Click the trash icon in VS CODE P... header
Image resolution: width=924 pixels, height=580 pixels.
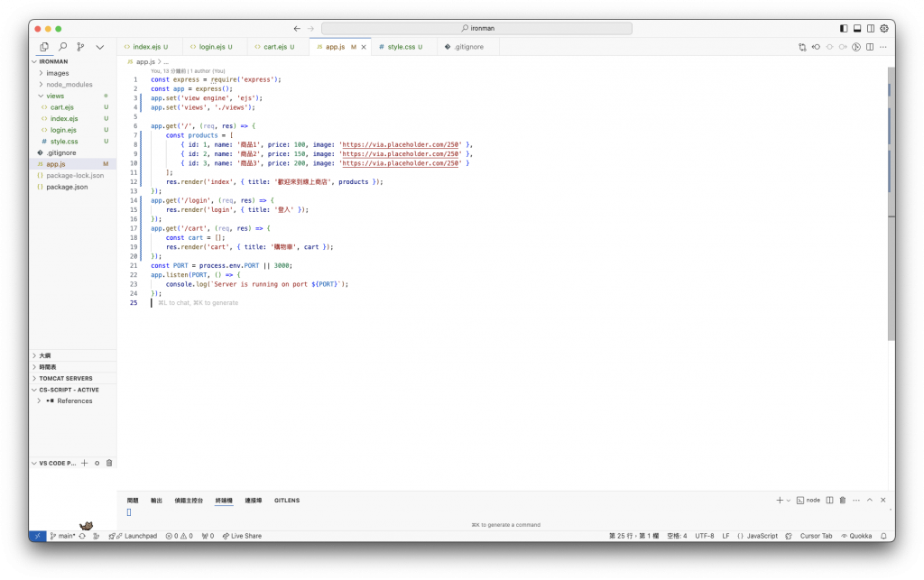coord(109,464)
